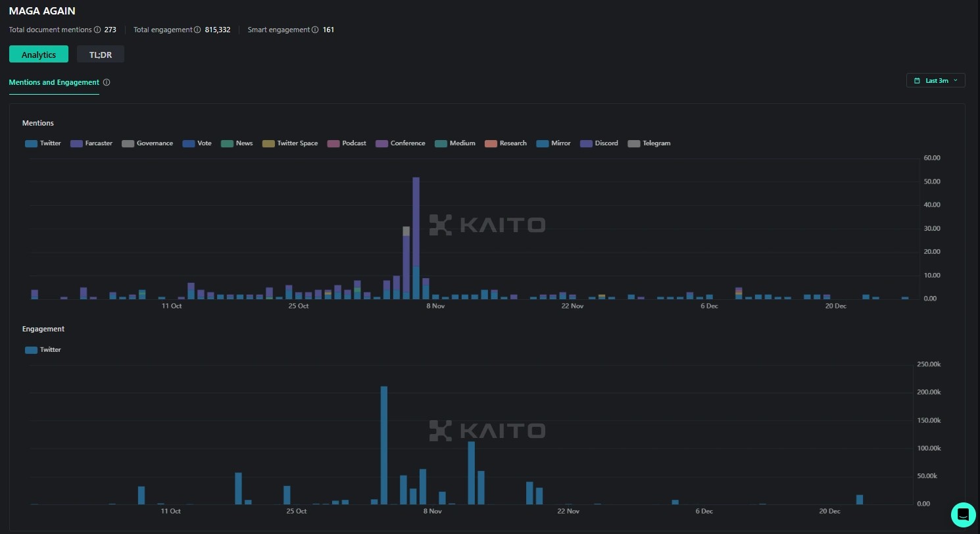The height and width of the screenshot is (534, 980).
Task: Toggle the News legend item
Action: tap(237, 143)
